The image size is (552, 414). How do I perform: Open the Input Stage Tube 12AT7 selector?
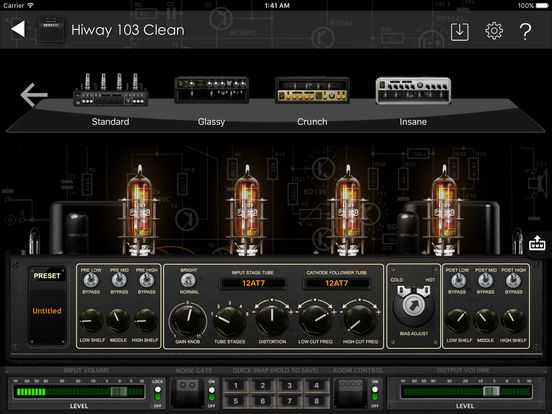[x=253, y=283]
